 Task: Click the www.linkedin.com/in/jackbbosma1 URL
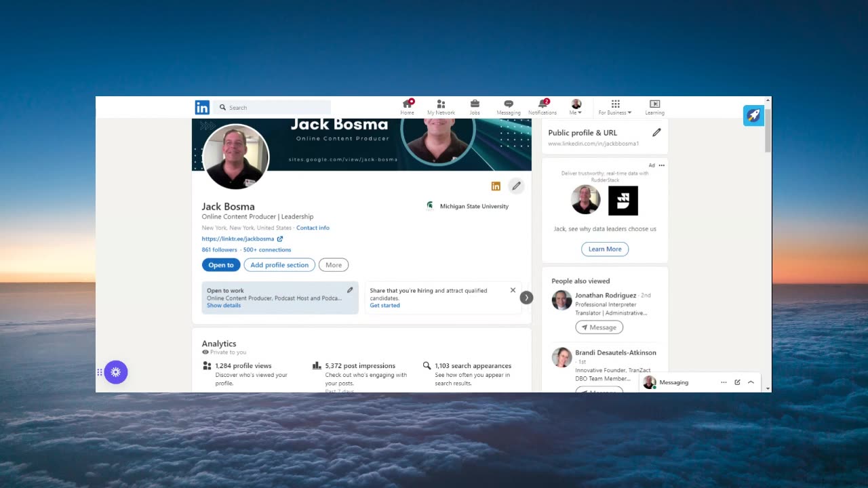593,144
